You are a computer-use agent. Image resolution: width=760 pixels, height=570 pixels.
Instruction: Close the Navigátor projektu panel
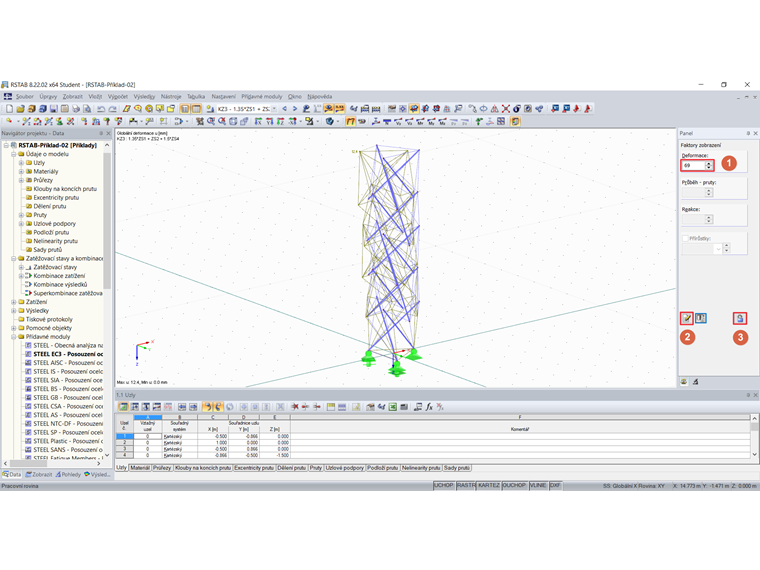click(x=108, y=133)
